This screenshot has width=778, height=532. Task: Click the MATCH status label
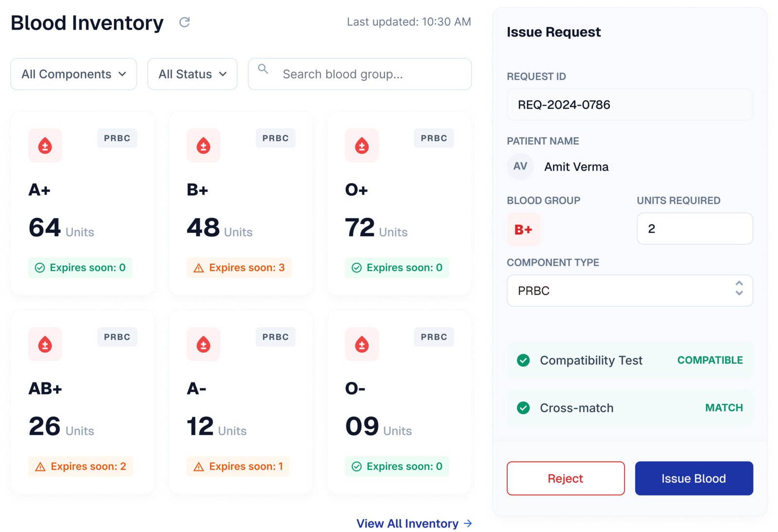(724, 408)
